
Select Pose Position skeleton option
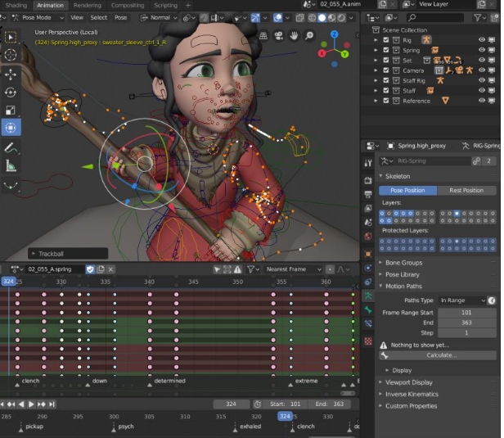coord(407,191)
